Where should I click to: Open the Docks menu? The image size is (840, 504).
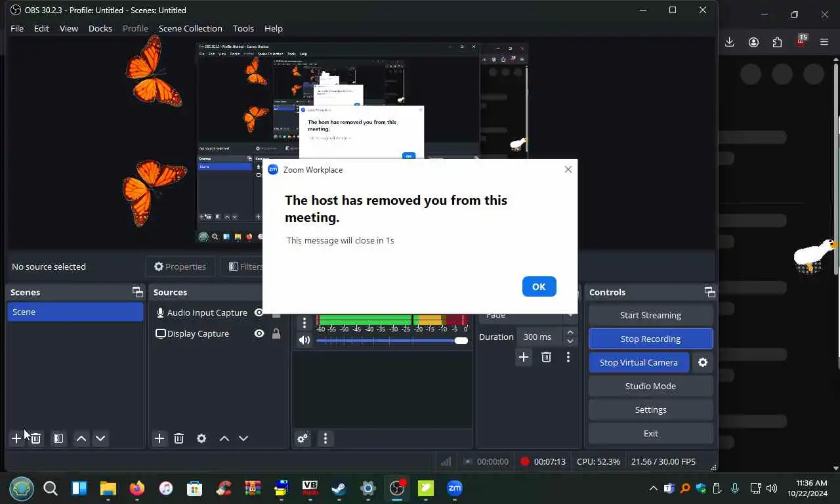[x=100, y=28]
